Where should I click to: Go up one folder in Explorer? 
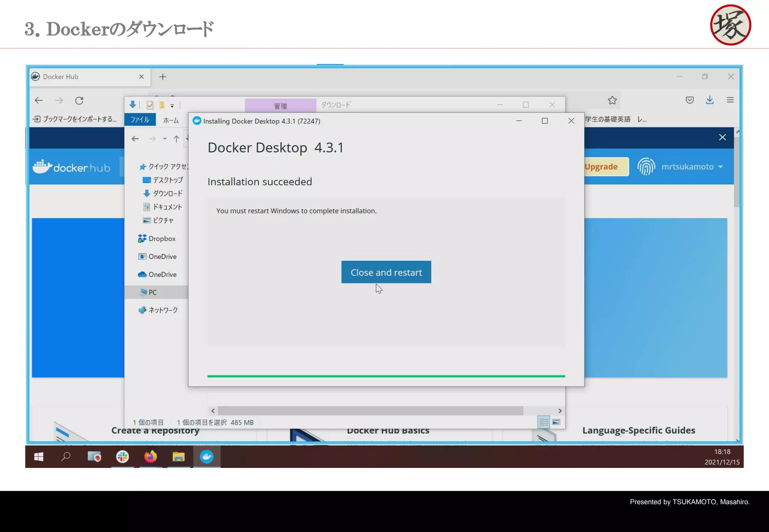coord(176,139)
